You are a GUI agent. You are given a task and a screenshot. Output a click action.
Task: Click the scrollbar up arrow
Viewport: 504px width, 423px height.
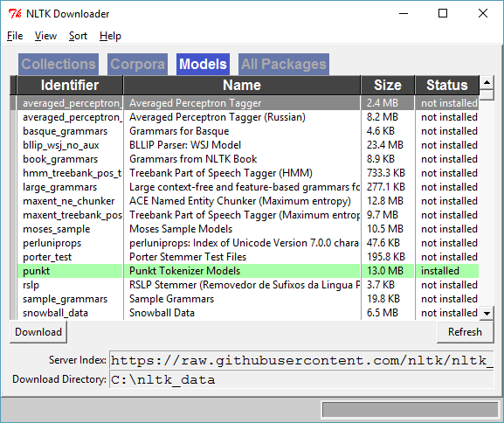click(487, 83)
